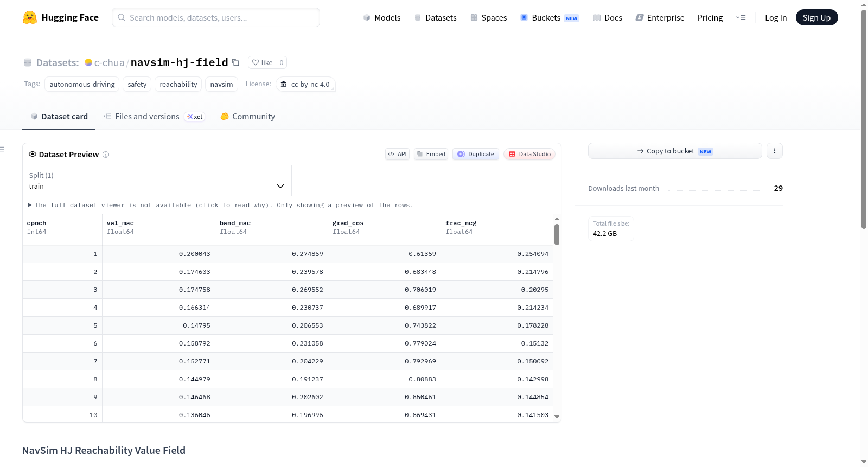Expand the 'full dataset viewer is not available' notice
This screenshot has width=868, height=467.
click(x=220, y=205)
